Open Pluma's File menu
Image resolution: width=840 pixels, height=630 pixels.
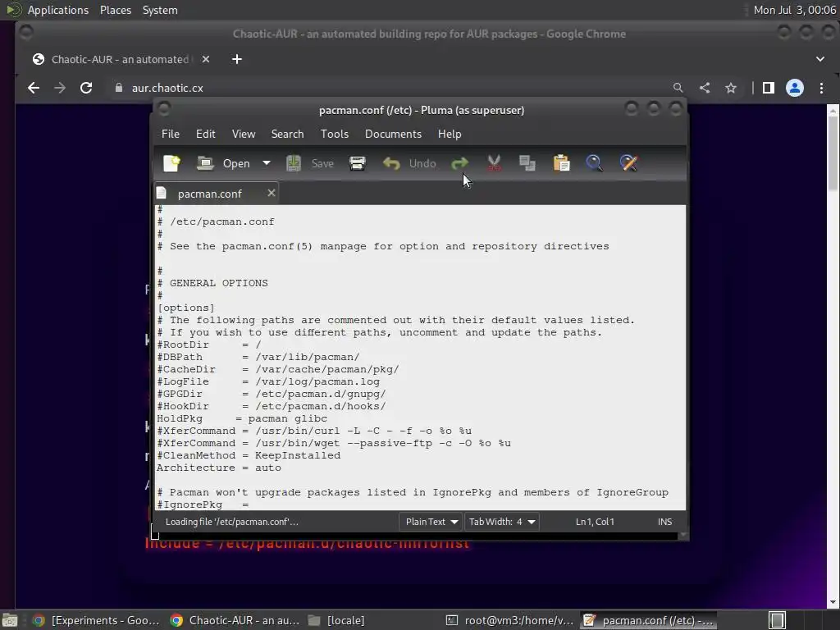coord(171,134)
